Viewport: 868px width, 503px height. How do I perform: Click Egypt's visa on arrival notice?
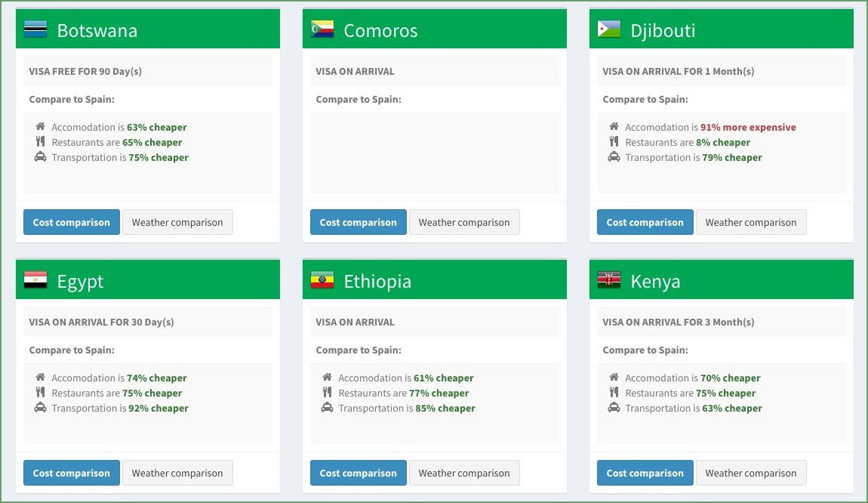[101, 322]
